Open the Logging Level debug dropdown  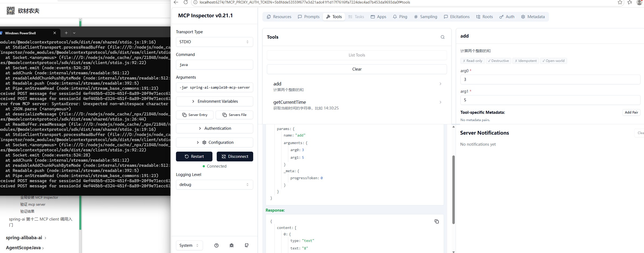(x=214, y=185)
